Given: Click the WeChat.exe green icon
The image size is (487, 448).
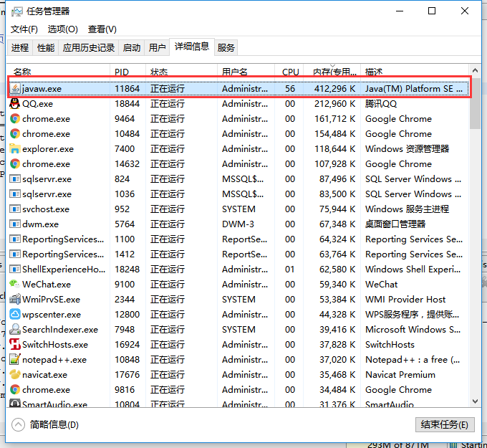Looking at the screenshot, I should point(15,284).
